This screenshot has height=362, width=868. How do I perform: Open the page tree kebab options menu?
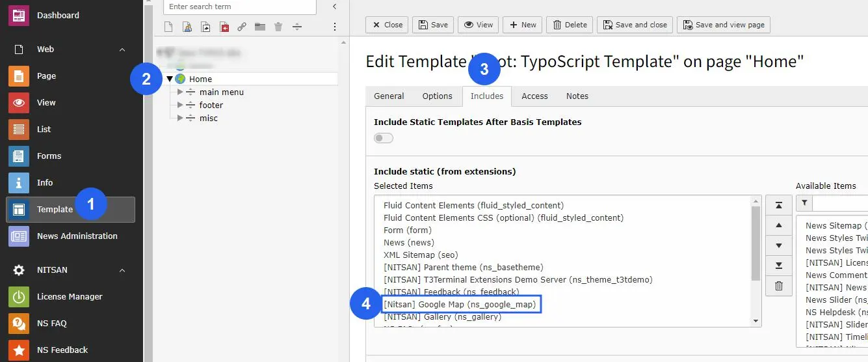pos(335,27)
